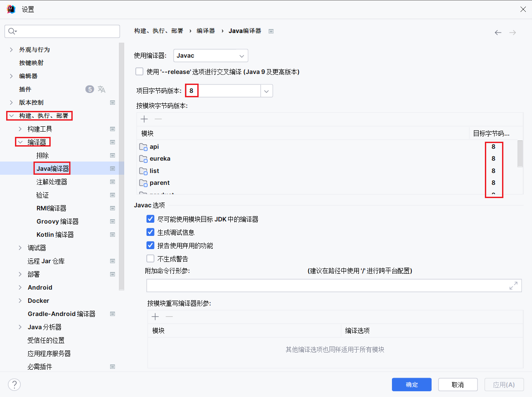532x397 pixels.
Task: Disable the 生成调试信息 checkbox
Action: [x=150, y=232]
